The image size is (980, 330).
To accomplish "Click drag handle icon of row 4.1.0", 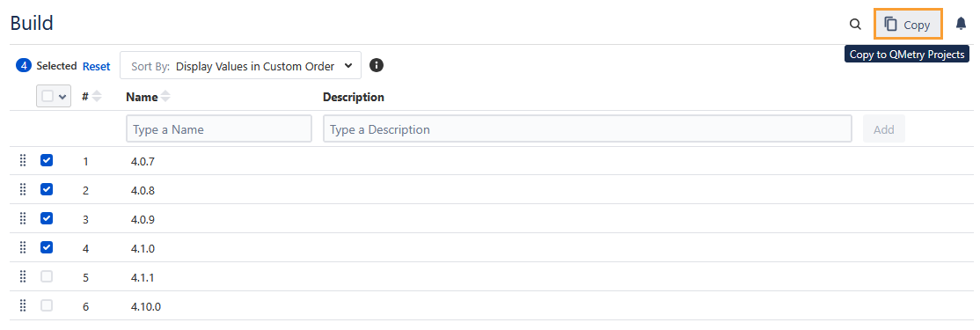I will tap(23, 247).
